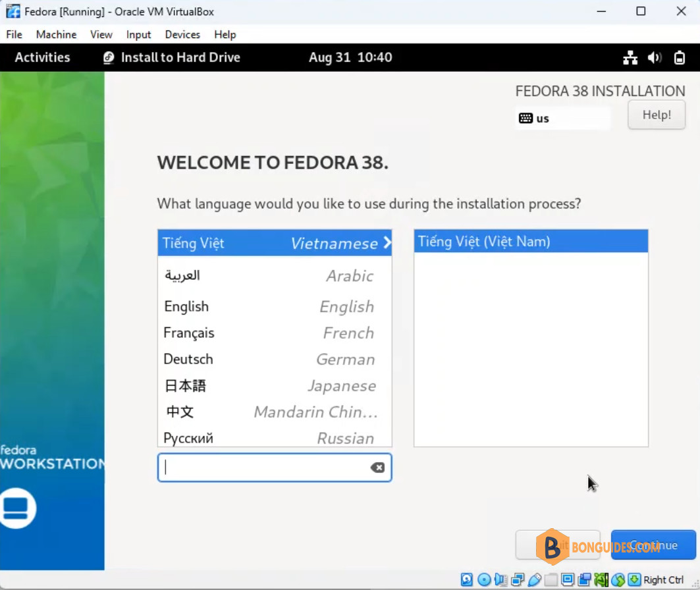Click the Right Ctrl host key indicator
The image size is (700, 590).
click(663, 579)
